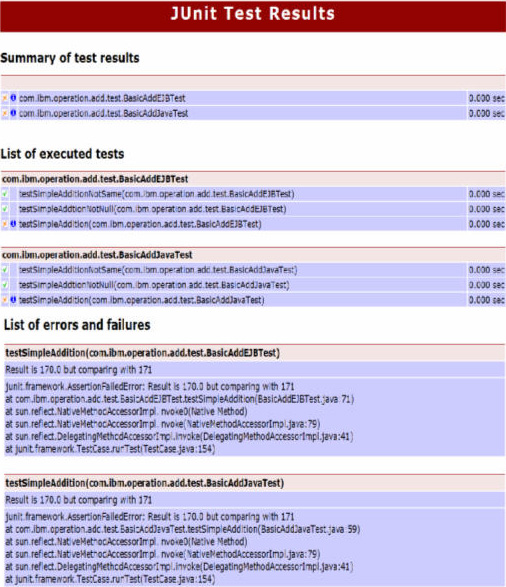Image resolution: width=506 pixels, height=587 pixels.
Task: Click green check icon for testSimpleAddtionNotNull BasicAddJavaTest
Action: click(x=5, y=285)
